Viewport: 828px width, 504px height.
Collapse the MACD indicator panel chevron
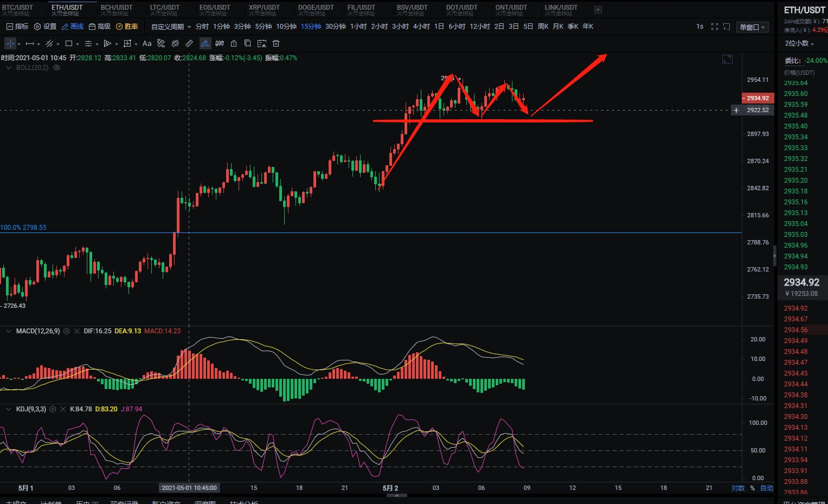tap(8, 331)
